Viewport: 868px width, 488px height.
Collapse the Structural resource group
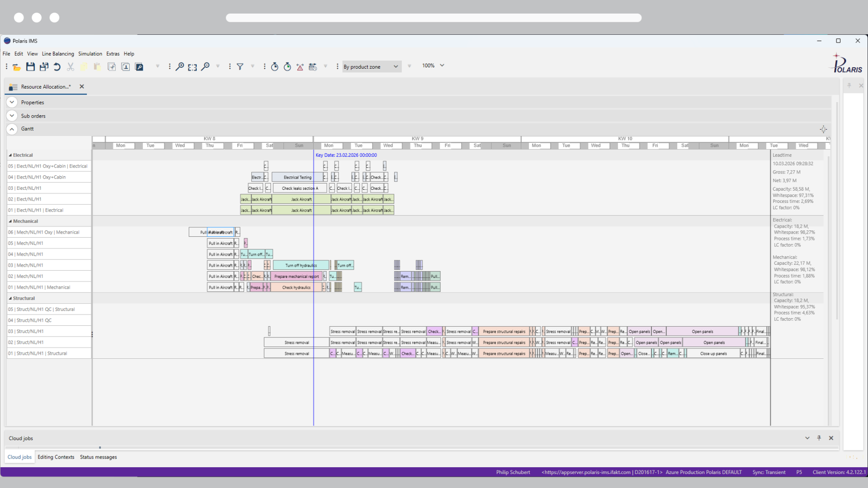pyautogui.click(x=10, y=299)
